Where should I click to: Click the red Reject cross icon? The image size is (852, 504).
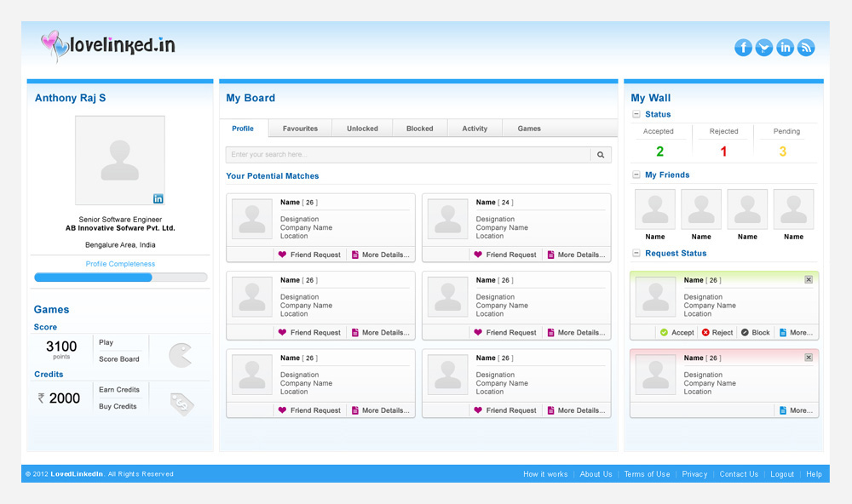click(x=705, y=332)
